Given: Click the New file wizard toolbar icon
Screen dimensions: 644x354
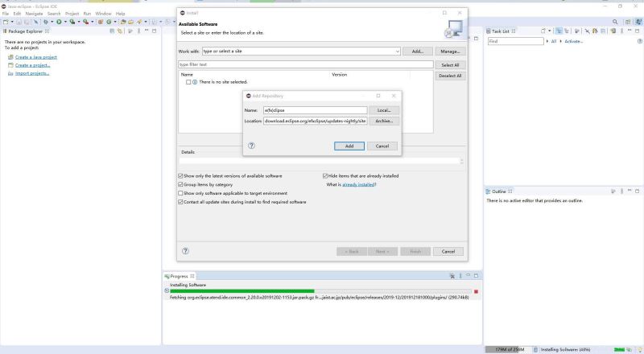Looking at the screenshot, I should point(6,22).
